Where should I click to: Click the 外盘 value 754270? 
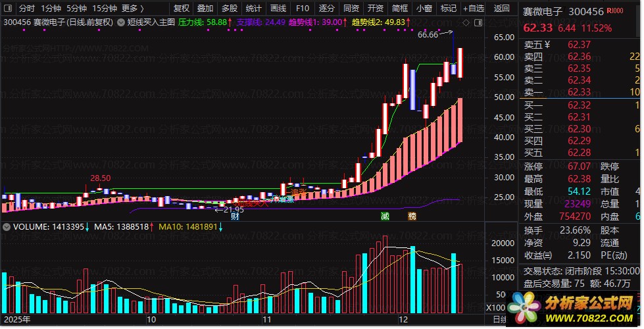coord(575,216)
